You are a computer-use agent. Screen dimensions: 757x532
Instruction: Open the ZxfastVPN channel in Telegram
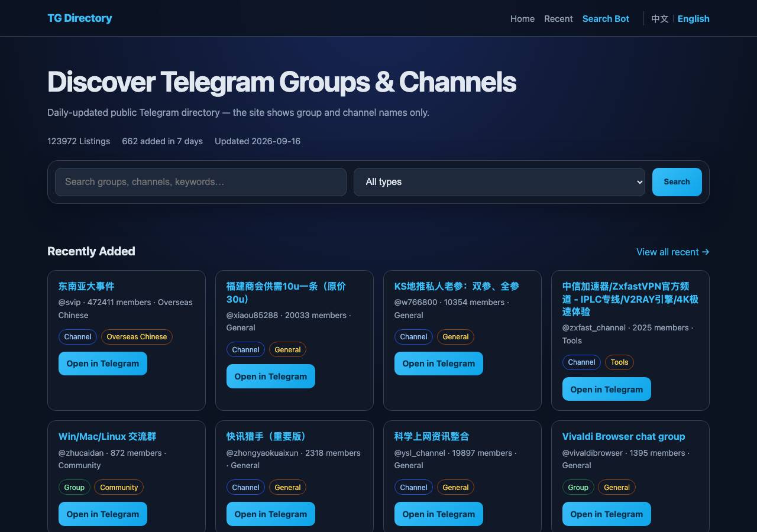click(607, 390)
